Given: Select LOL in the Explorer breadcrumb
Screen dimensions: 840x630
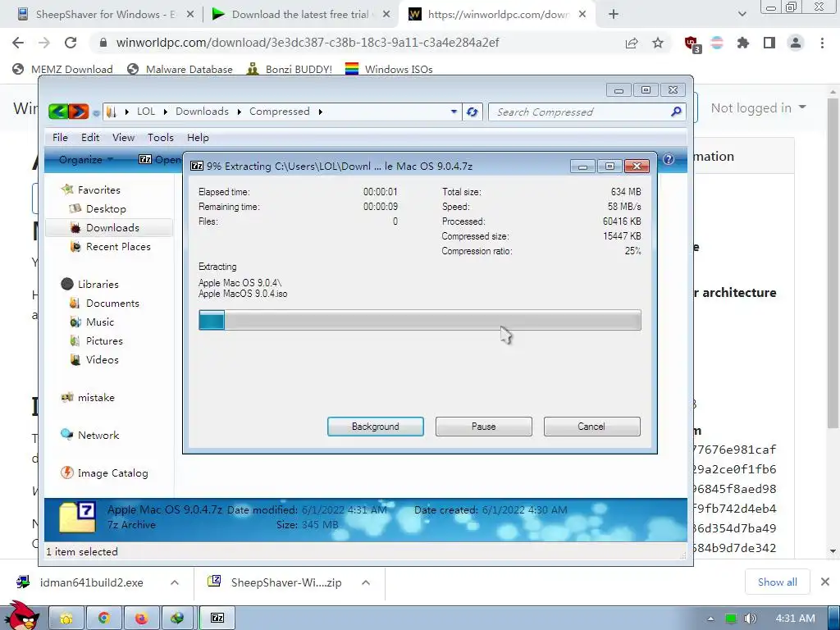Looking at the screenshot, I should (x=146, y=112).
